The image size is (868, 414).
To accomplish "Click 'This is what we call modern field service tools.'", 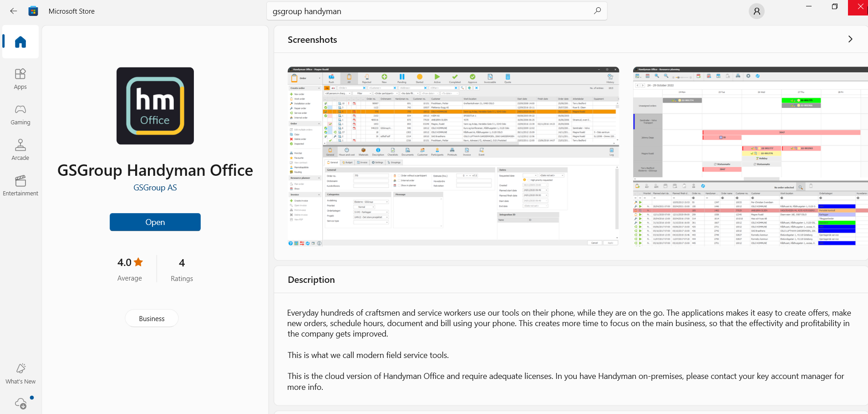I will point(368,355).
